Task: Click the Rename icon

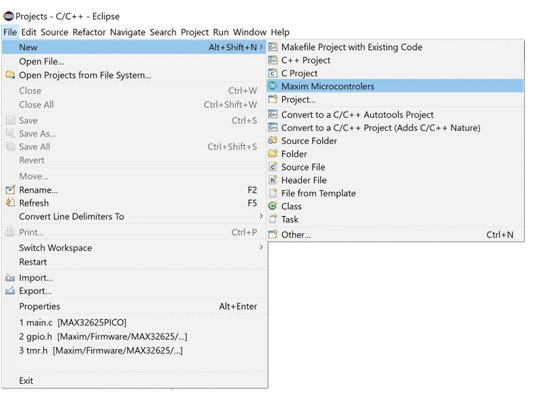Action: coord(10,189)
